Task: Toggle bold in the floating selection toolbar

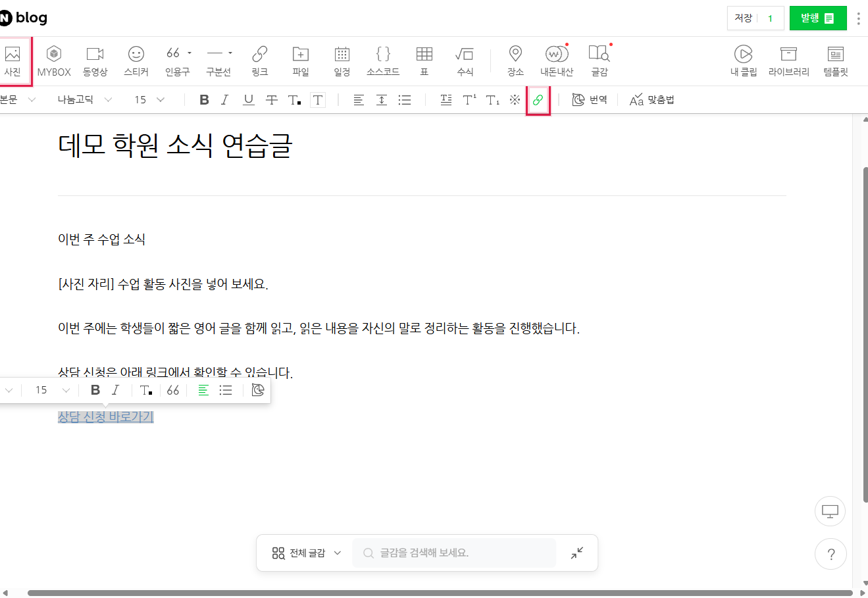Action: [x=95, y=390]
